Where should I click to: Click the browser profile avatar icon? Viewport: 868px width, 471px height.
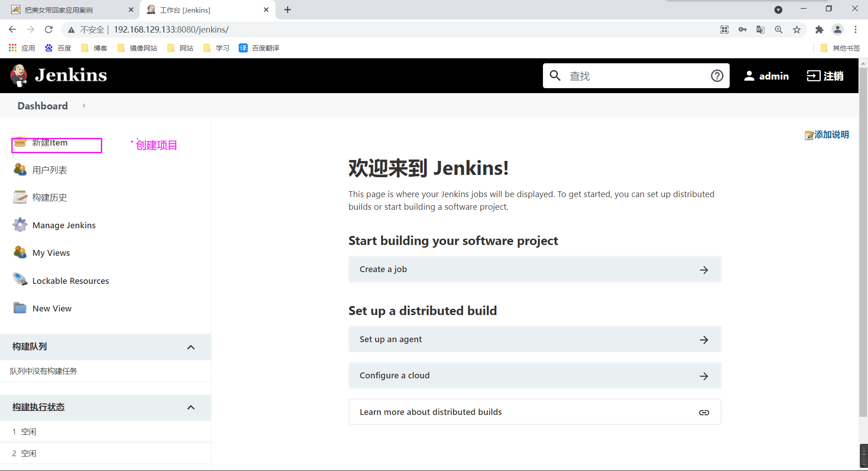[837, 29]
